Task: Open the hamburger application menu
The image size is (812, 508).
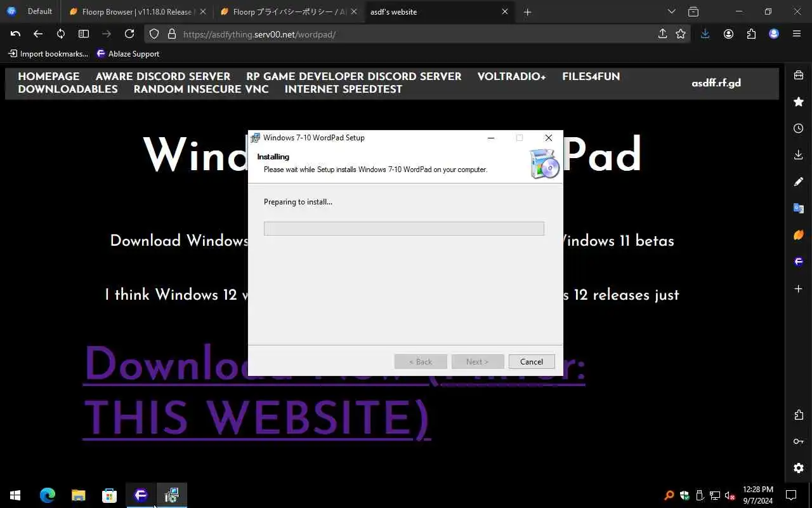Action: 797,34
